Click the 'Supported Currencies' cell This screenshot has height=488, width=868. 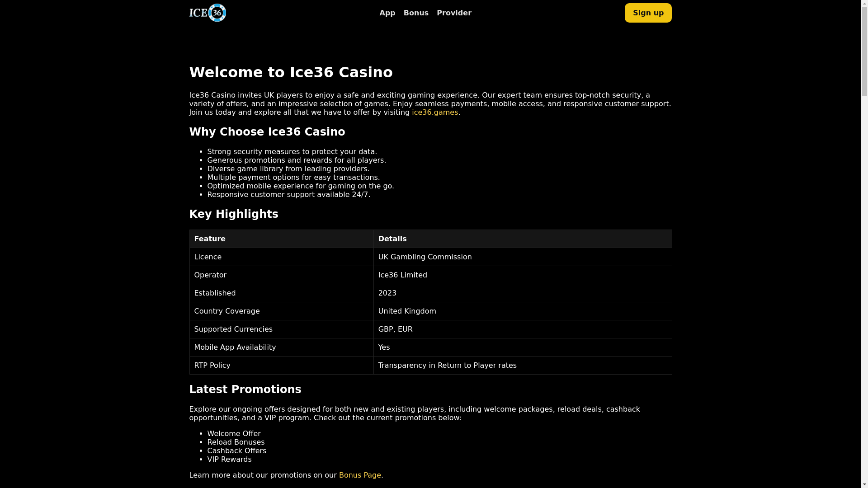[x=281, y=329]
